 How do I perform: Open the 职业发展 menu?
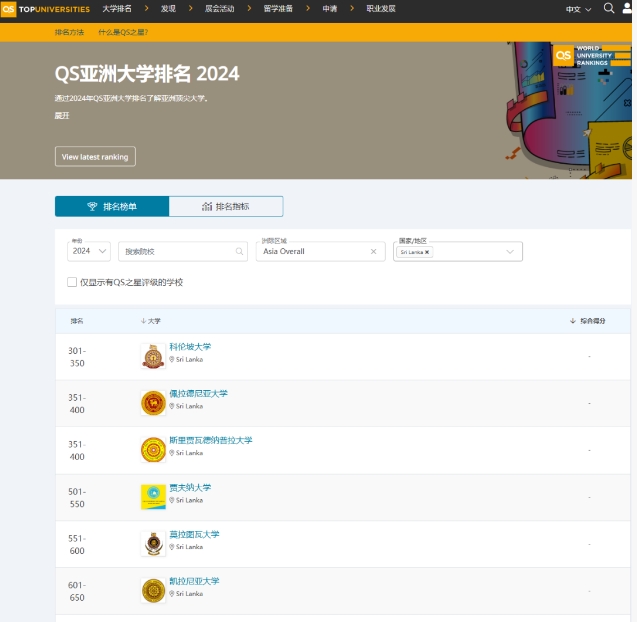point(381,9)
